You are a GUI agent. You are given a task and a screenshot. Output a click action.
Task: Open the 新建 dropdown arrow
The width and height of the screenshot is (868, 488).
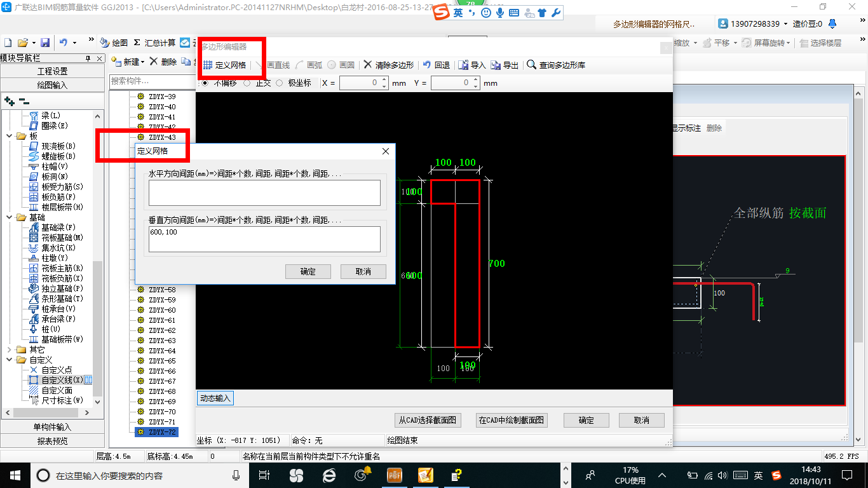pyautogui.click(x=143, y=62)
